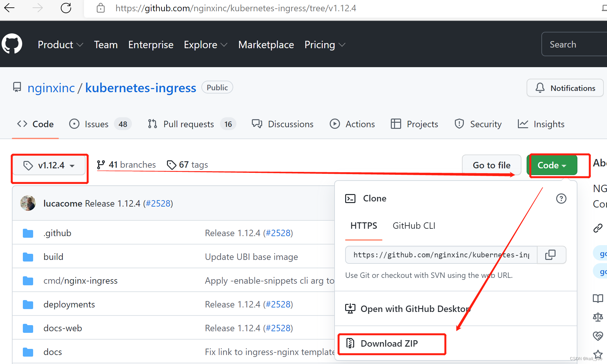Click the link icon in About sidebar
The width and height of the screenshot is (607, 364).
coord(598,228)
